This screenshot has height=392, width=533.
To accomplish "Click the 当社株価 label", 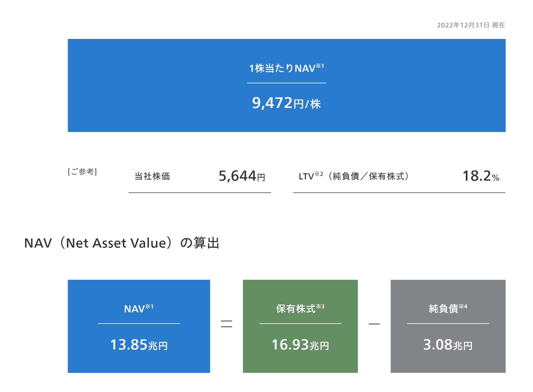I will coord(152,176).
